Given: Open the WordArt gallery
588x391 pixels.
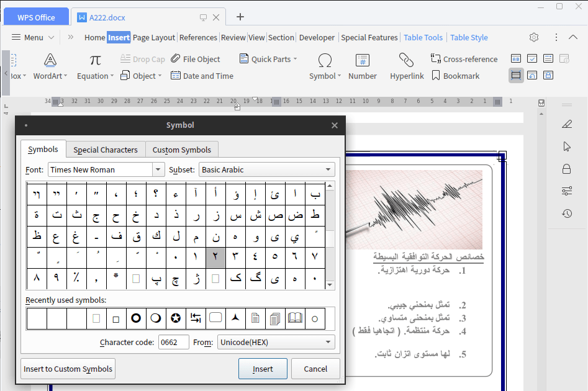Looking at the screenshot, I should coord(50,67).
